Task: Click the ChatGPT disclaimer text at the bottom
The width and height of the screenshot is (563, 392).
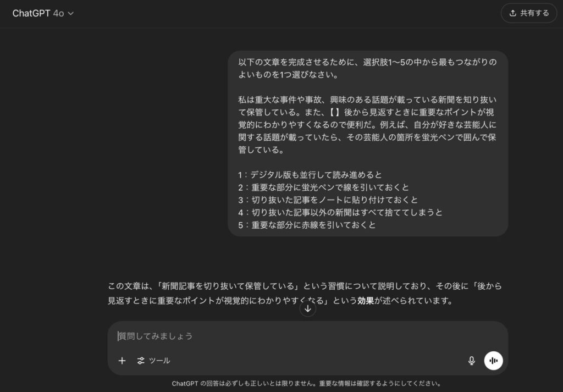Action: (x=307, y=383)
